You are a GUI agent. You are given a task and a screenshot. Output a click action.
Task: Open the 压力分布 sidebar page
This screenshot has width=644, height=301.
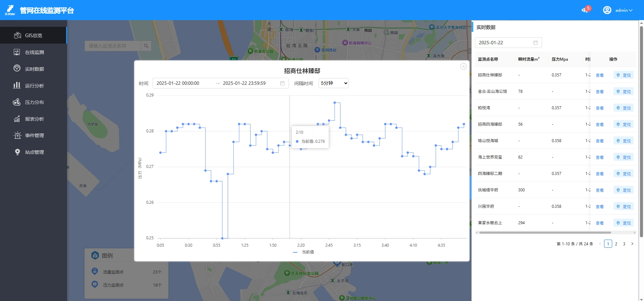pos(33,102)
